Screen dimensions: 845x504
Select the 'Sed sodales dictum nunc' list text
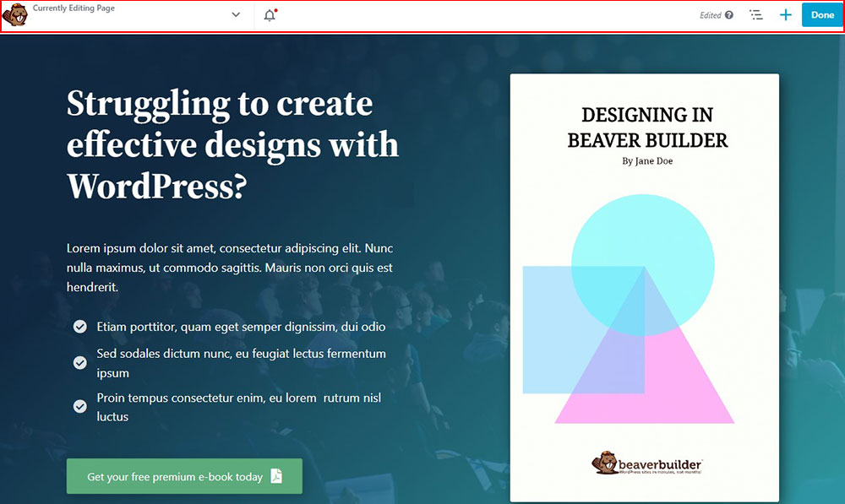242,363
